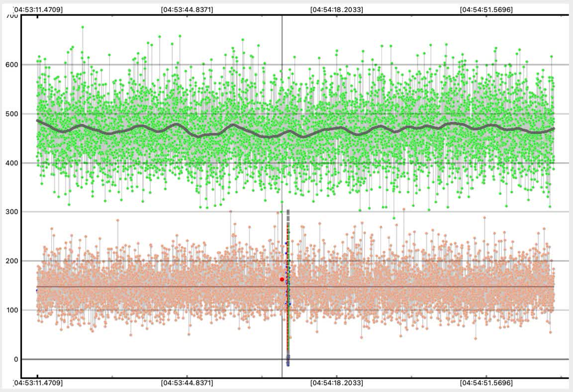Click the red highlighted data point
573x392 pixels.
tap(282, 280)
